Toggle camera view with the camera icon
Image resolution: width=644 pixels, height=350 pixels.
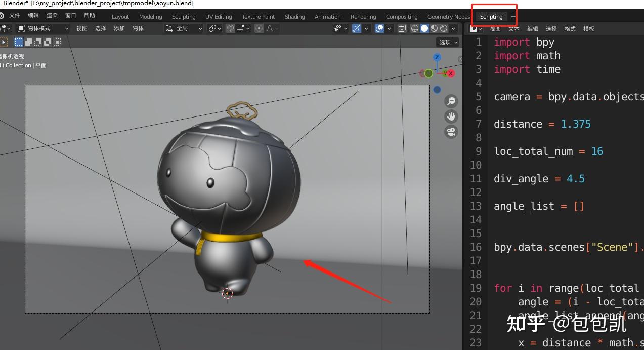pyautogui.click(x=451, y=132)
